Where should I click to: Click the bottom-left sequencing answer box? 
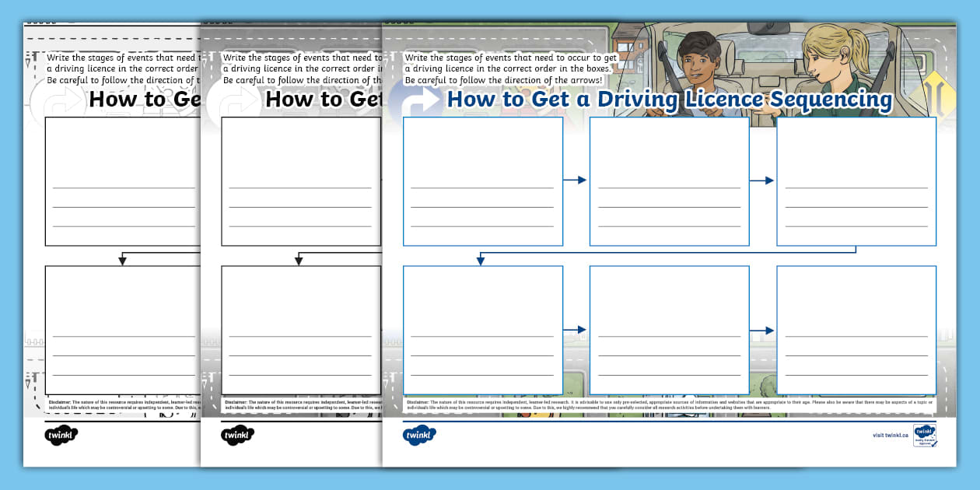[482, 329]
